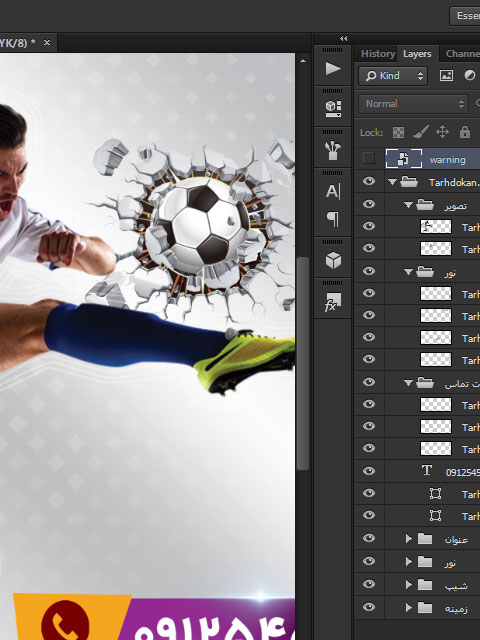
Task: Hide the تصویر group with its eye
Action: point(369,203)
